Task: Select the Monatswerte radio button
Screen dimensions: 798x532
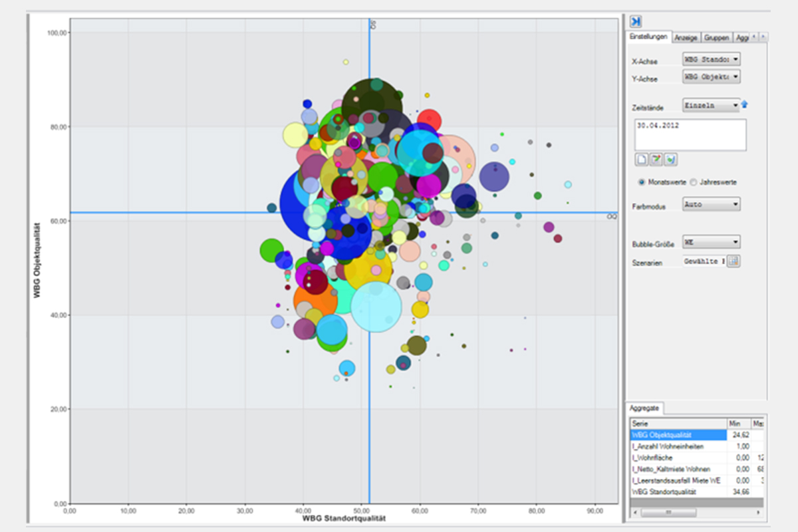Action: pyautogui.click(x=642, y=182)
